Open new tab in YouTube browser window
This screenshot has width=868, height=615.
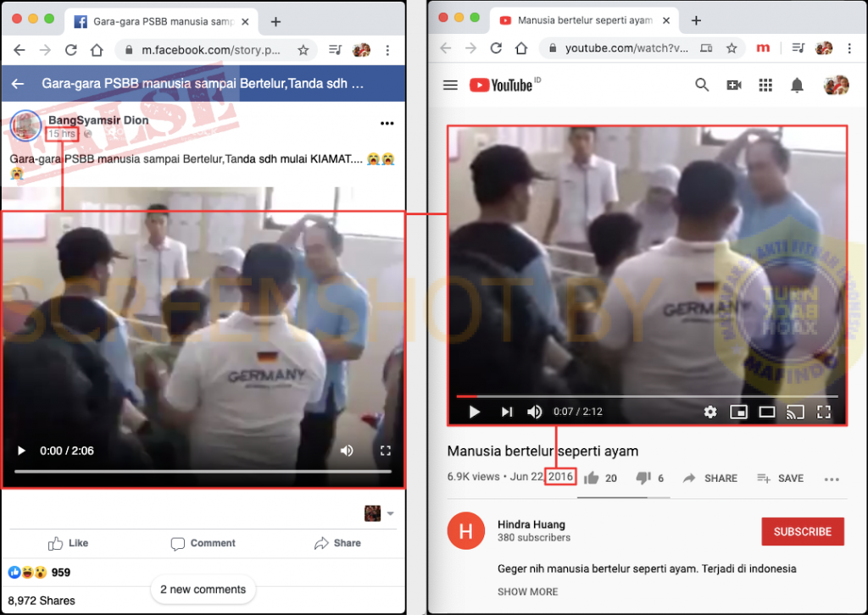pyautogui.click(x=697, y=20)
